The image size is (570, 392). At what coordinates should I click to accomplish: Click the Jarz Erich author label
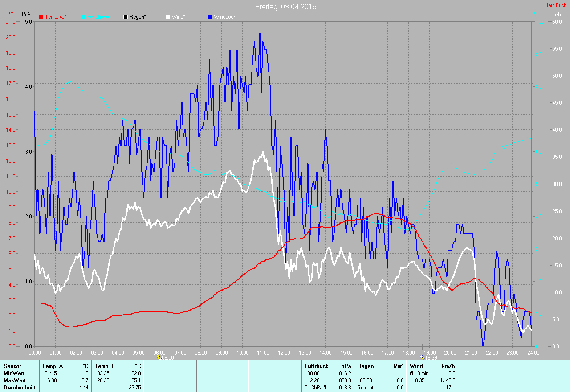[x=556, y=5]
